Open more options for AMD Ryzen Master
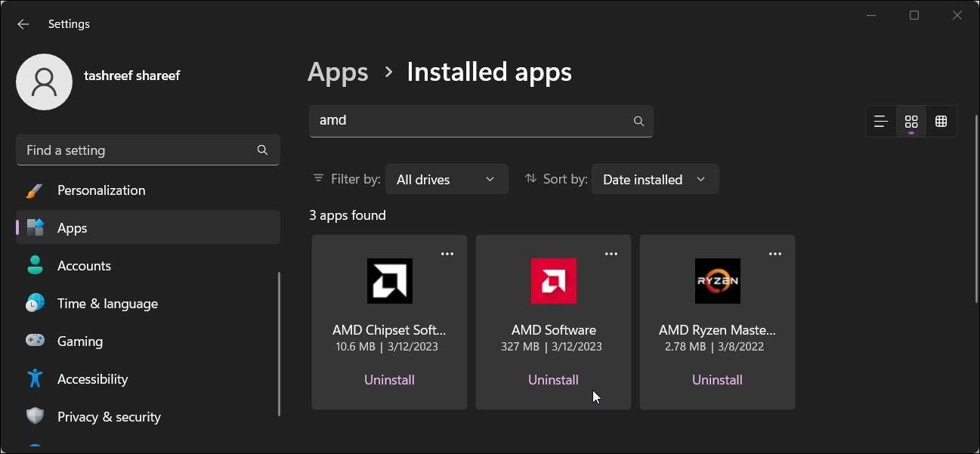980x454 pixels. coord(775,254)
